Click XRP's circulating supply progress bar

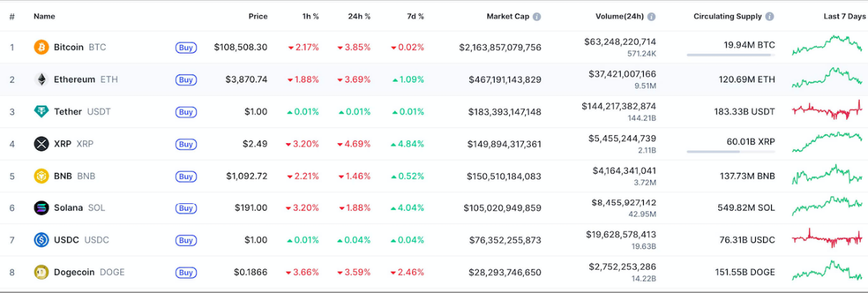[x=730, y=152]
